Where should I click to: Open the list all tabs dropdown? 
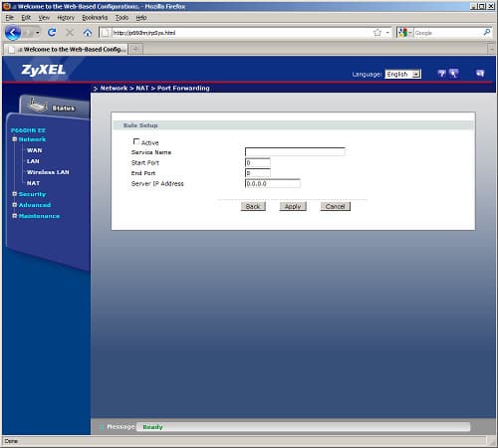(492, 49)
